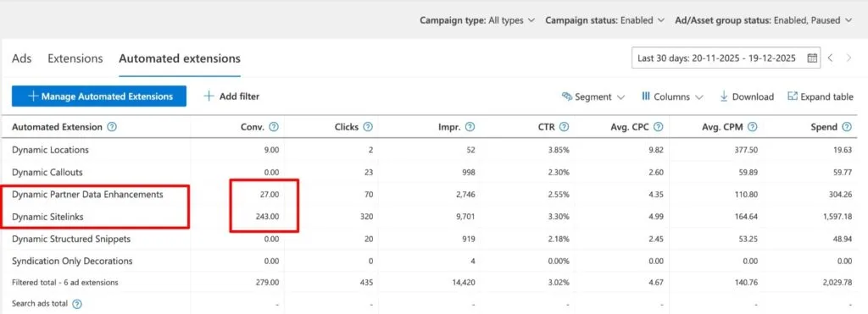
Task: Open Campaign status filter dropdown
Action: tap(604, 20)
